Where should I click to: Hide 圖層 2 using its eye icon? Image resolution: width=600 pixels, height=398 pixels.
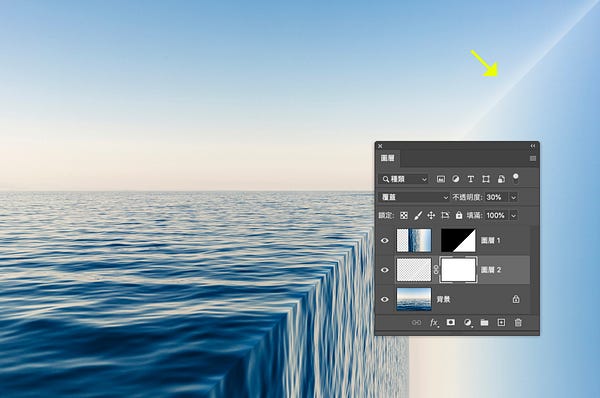click(385, 270)
